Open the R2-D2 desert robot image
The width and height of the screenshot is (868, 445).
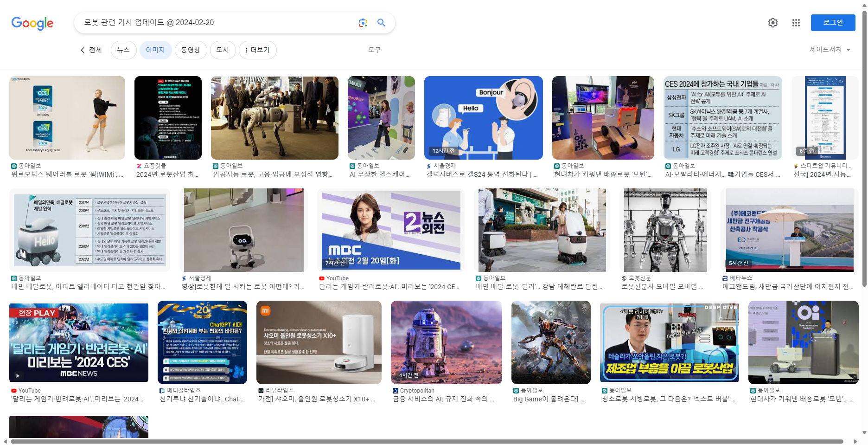click(447, 342)
